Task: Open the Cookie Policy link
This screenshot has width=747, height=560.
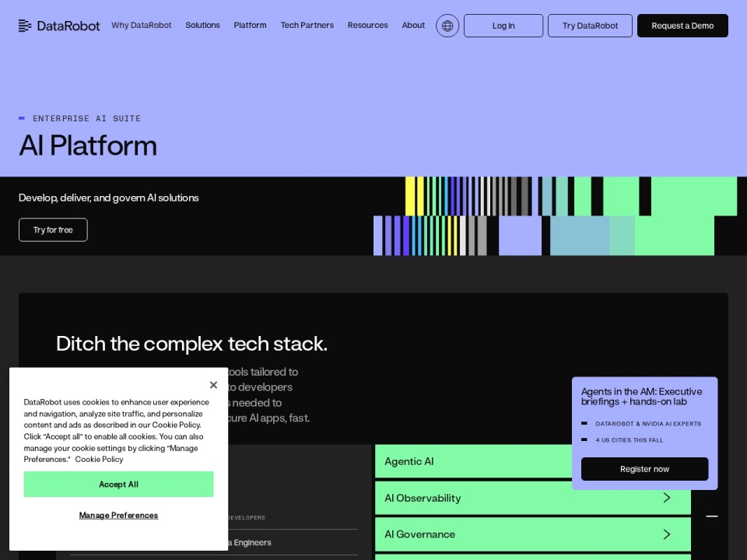Action: click(x=99, y=460)
